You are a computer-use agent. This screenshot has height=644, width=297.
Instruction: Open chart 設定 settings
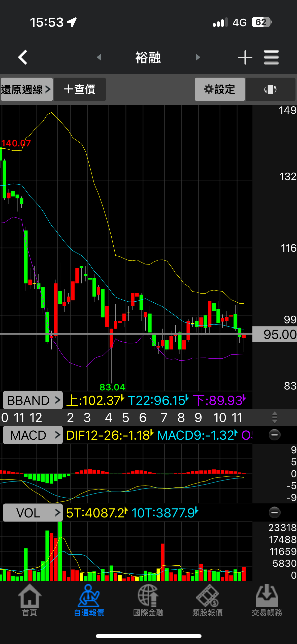(x=220, y=89)
